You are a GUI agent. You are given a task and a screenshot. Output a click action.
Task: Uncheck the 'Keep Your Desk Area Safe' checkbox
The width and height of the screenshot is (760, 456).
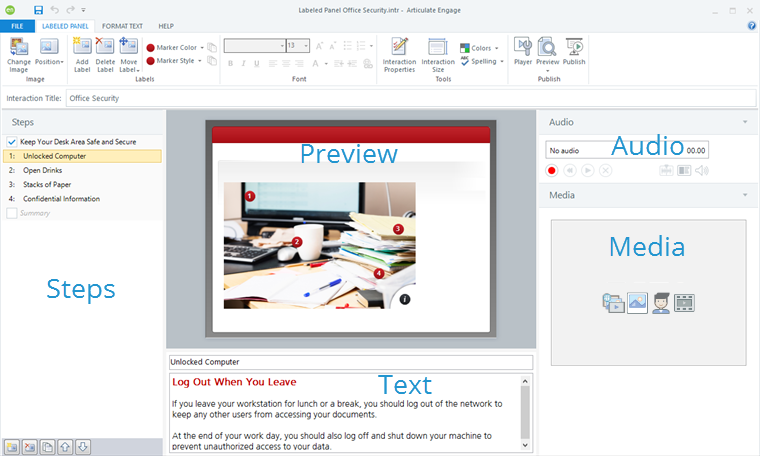[12, 142]
